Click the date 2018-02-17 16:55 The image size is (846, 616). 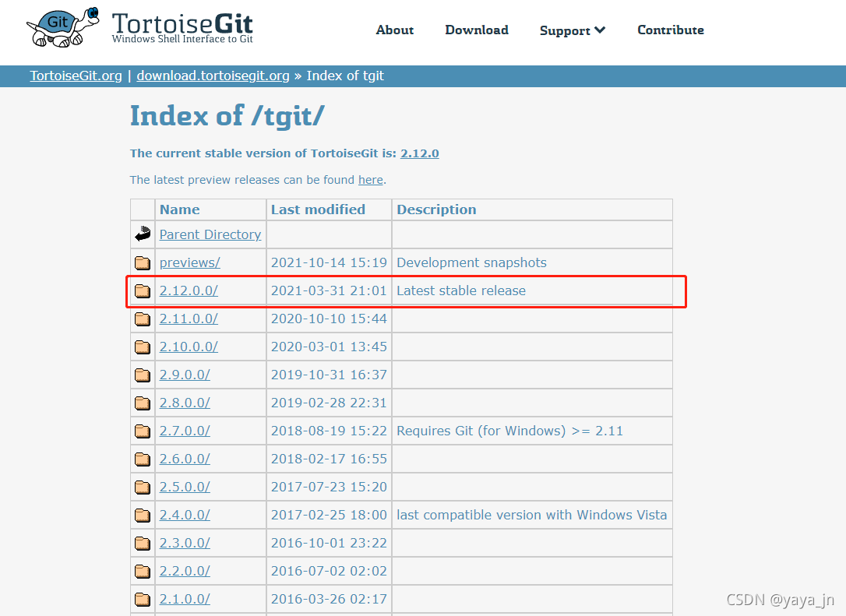(329, 459)
